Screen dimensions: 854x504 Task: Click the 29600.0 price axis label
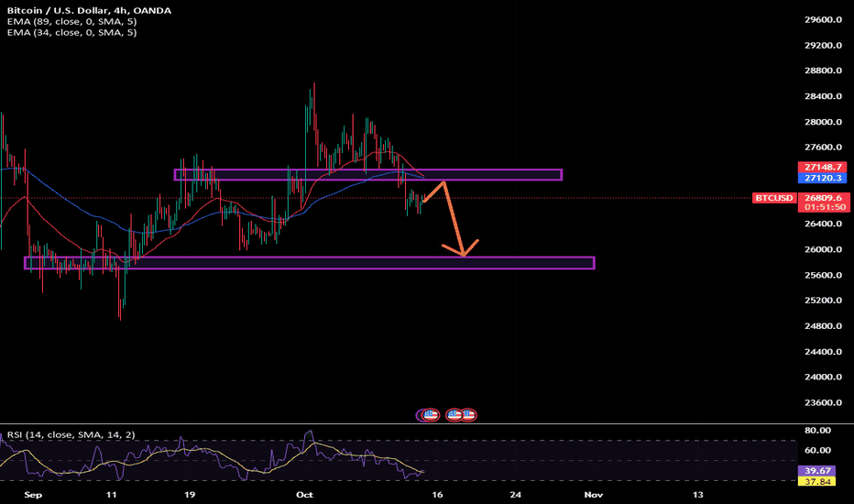823,19
